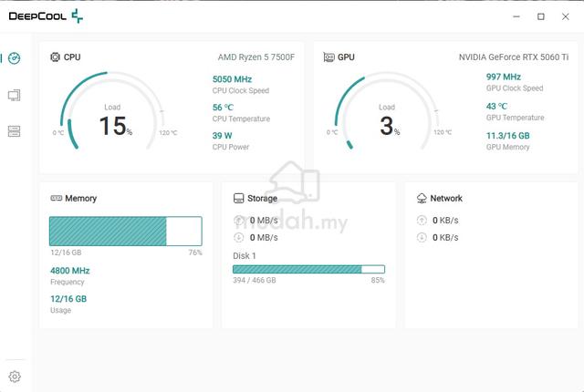Click the CPU Temperature label
584x392 pixels.
(241, 119)
